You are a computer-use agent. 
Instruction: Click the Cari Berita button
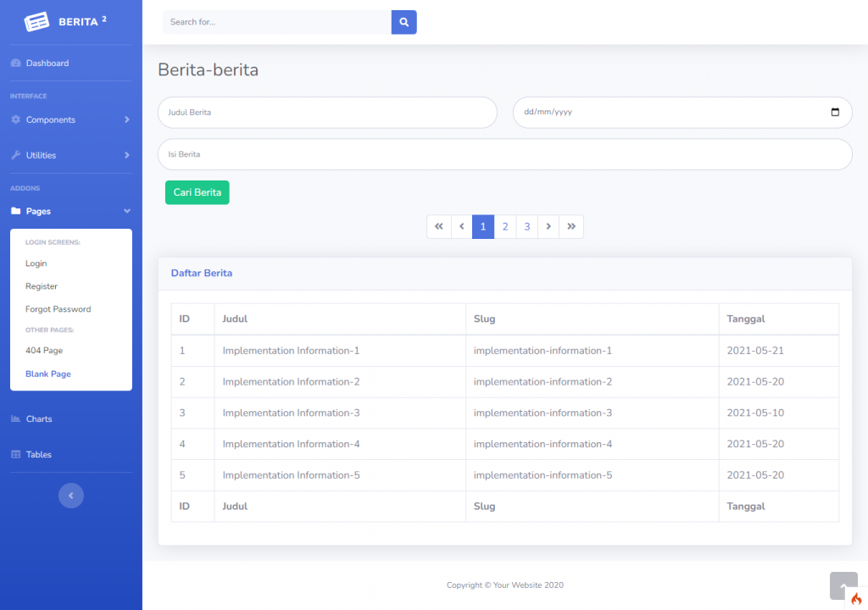tap(197, 192)
